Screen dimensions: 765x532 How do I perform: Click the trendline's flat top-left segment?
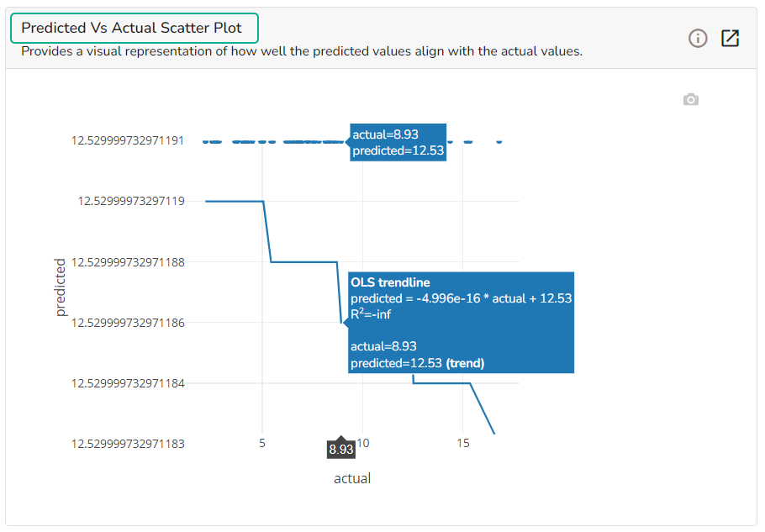coord(235,201)
